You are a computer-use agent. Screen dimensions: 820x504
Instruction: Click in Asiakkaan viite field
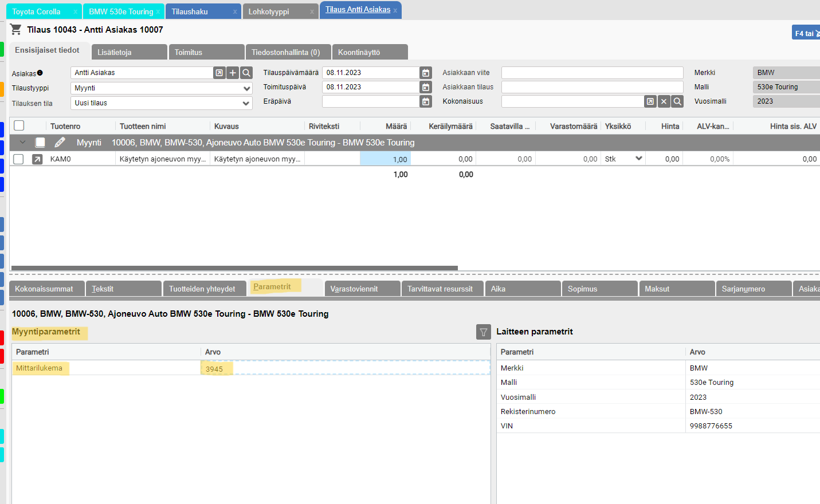pos(592,73)
